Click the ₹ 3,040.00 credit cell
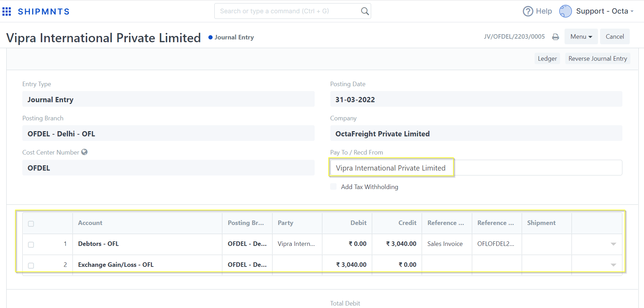Viewport: 644px width, 308px height. point(397,244)
